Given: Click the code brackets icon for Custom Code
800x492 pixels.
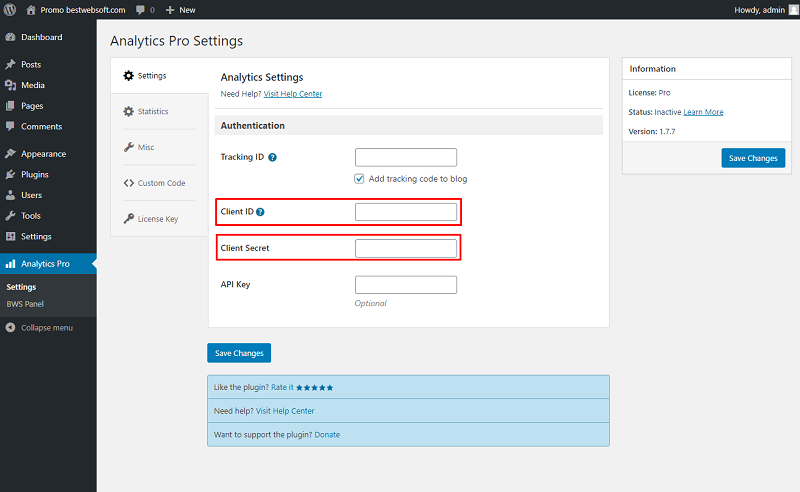Looking at the screenshot, I should coord(129,183).
